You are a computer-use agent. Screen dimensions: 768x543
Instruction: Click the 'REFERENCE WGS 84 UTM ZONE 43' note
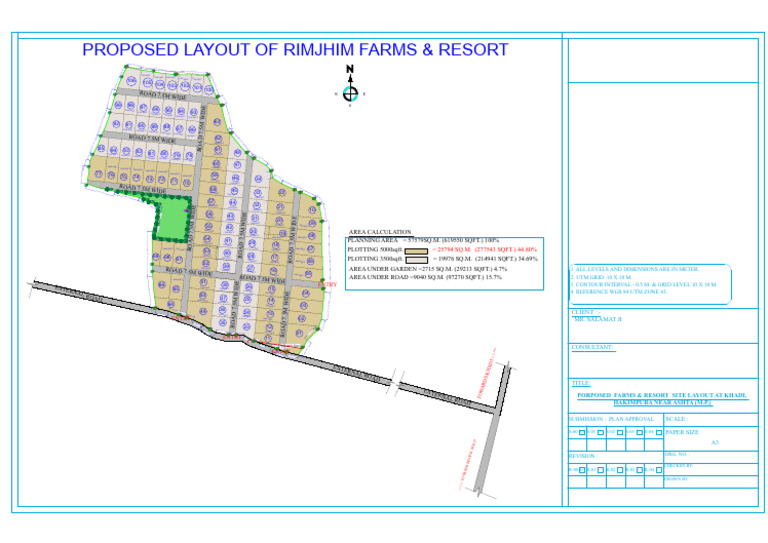619,292
